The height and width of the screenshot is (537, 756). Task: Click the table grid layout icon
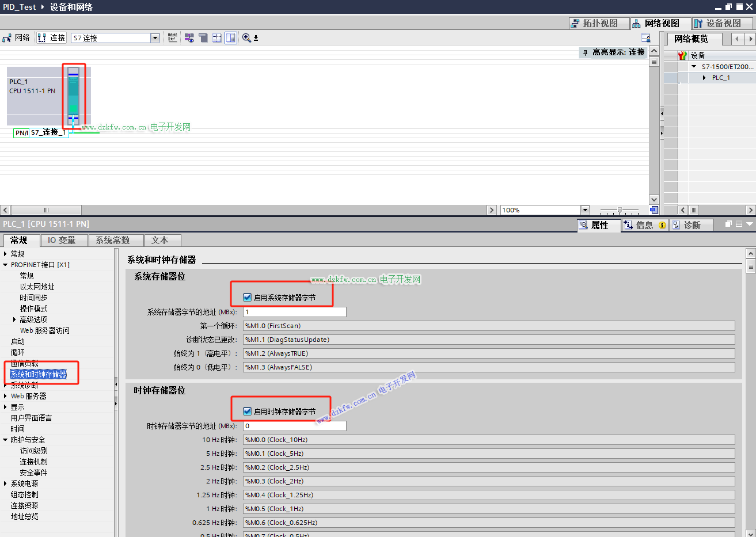217,38
